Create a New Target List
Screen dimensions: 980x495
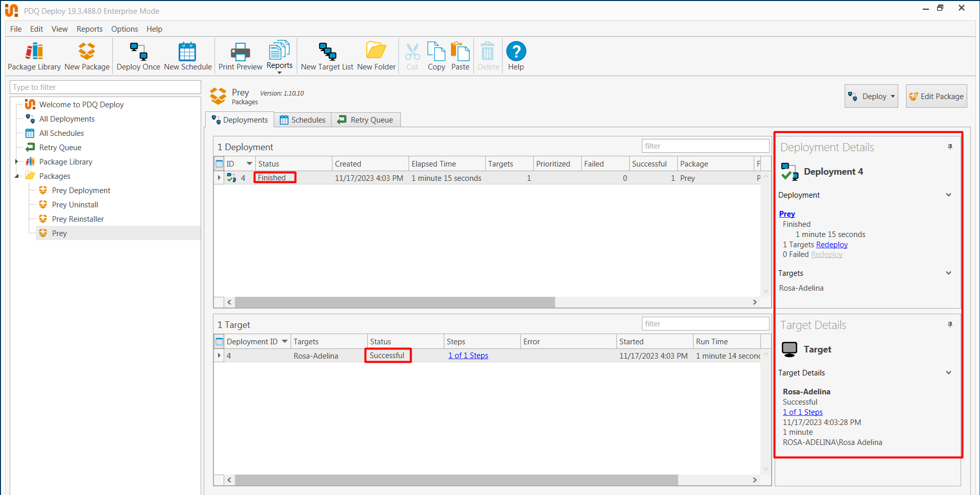327,56
